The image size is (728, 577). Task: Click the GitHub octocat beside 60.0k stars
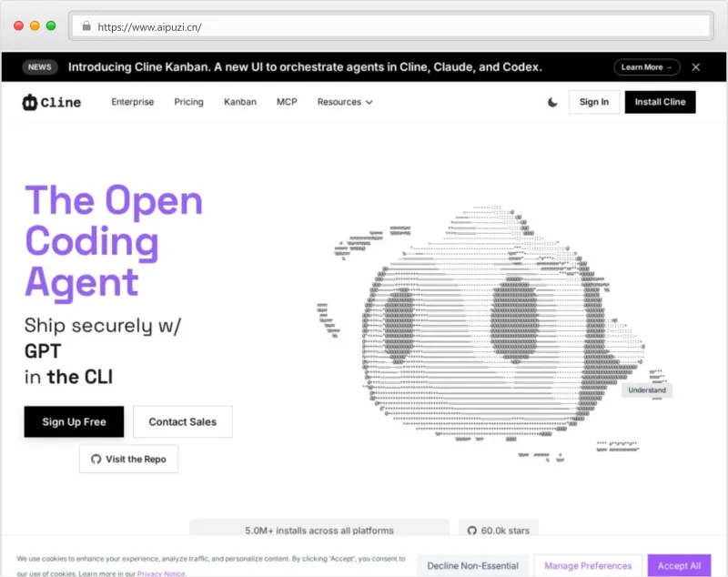pos(472,530)
